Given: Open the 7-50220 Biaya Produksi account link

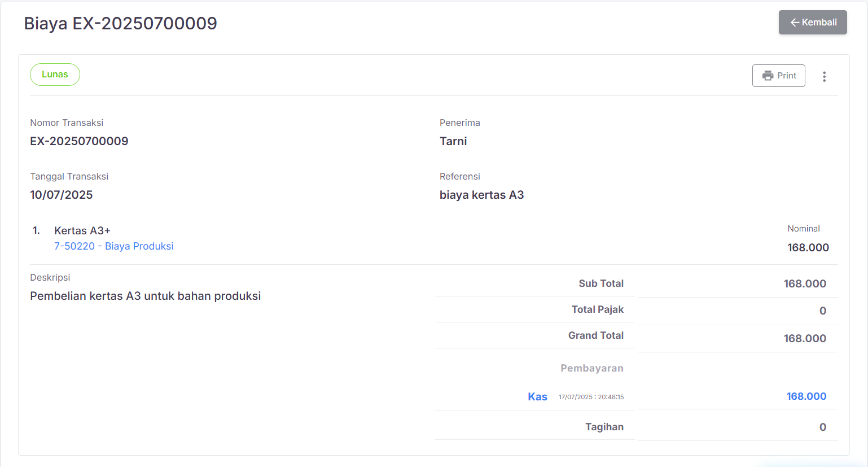Looking at the screenshot, I should [113, 246].
